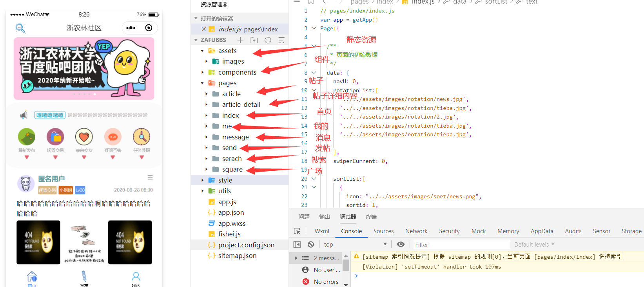Screen dimensions: 644x287
Task: Click the mini program record circle button
Action: [149, 27]
